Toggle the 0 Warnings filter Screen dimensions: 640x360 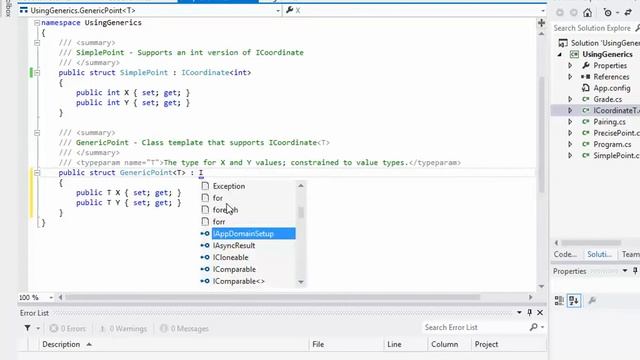(123, 329)
